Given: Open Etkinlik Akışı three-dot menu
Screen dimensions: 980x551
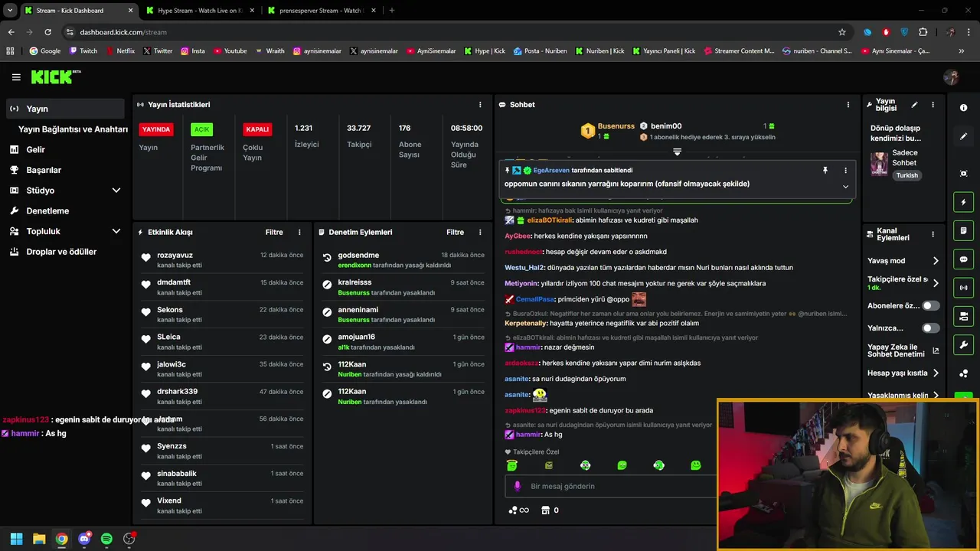Looking at the screenshot, I should click(299, 232).
